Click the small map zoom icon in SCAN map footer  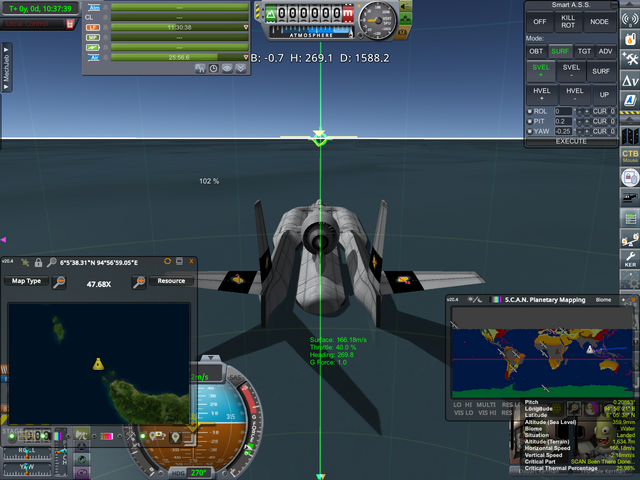point(574,408)
